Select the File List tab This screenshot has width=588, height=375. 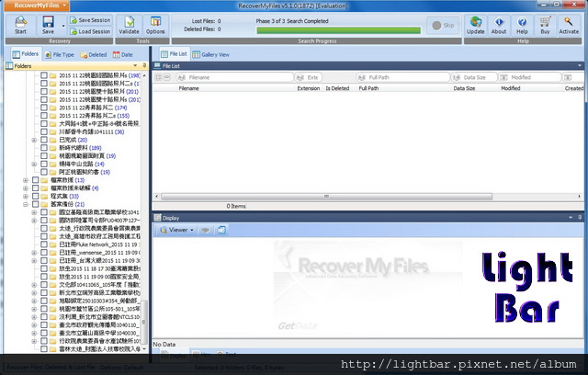(175, 54)
